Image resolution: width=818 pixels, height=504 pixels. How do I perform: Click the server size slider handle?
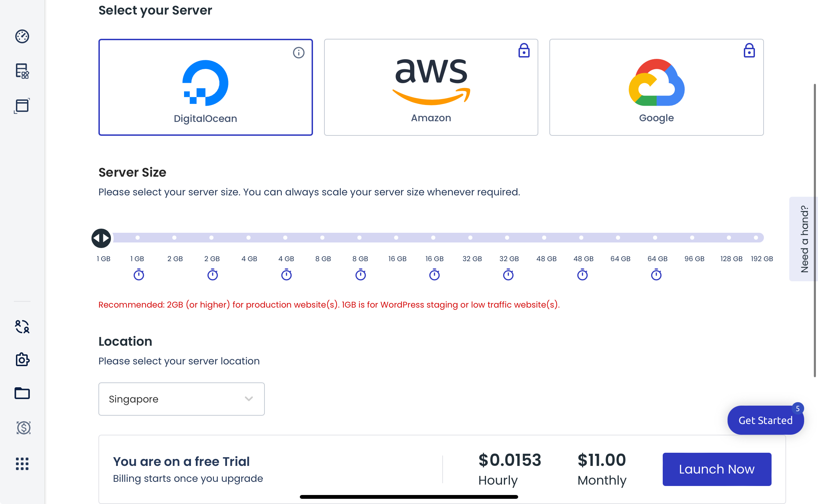(x=101, y=238)
